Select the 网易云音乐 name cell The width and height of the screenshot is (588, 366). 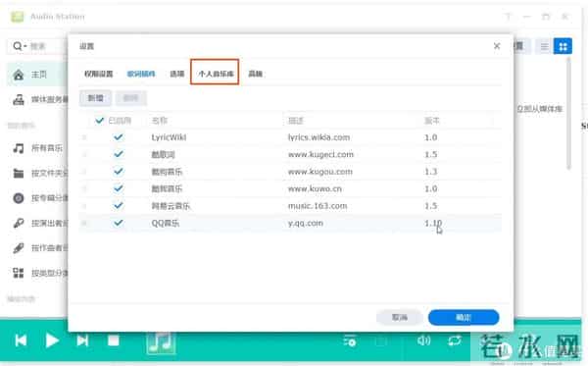tap(171, 206)
